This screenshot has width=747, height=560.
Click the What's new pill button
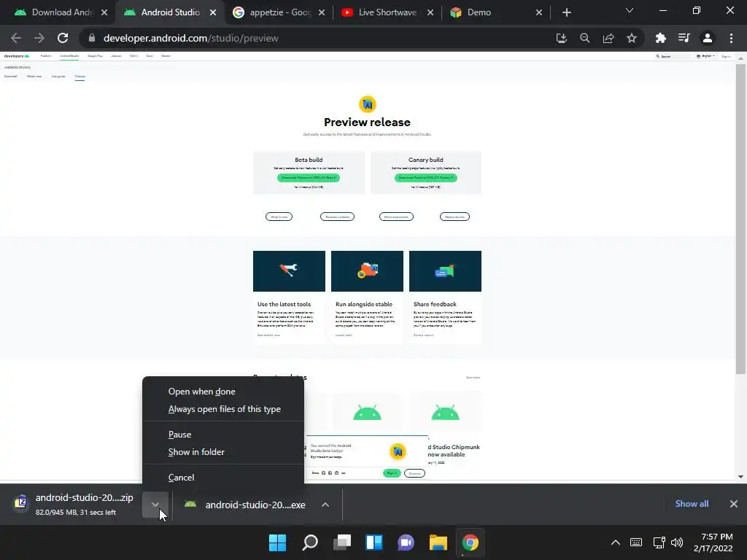[x=279, y=217]
